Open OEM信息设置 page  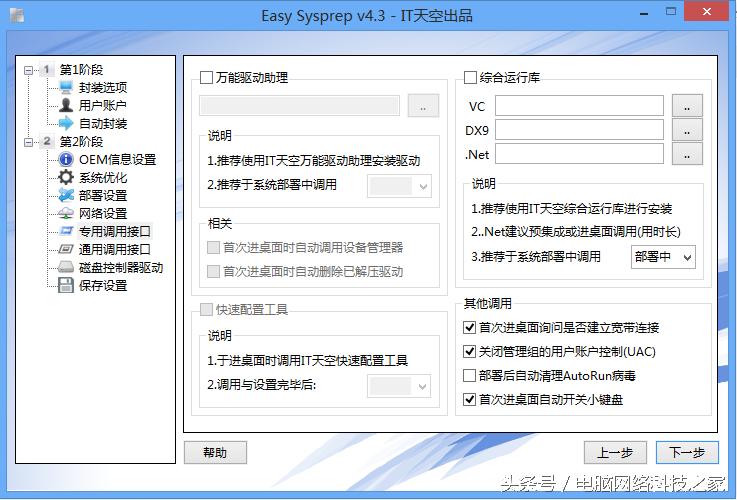pos(117,159)
